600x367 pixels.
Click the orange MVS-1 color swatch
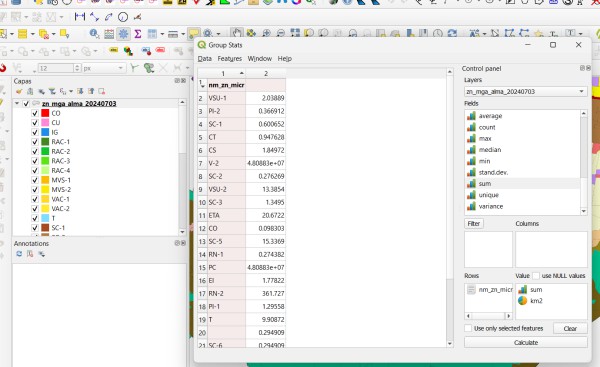[45, 180]
